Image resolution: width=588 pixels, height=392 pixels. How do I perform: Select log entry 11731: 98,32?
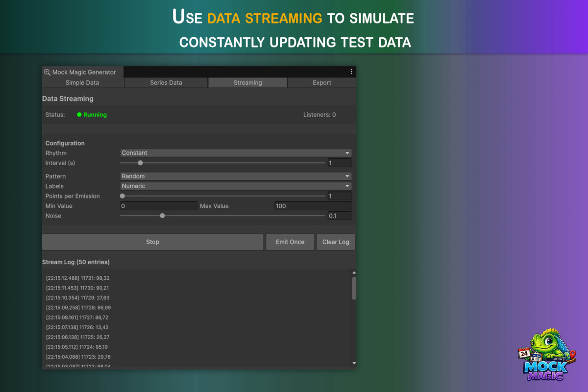(78, 278)
